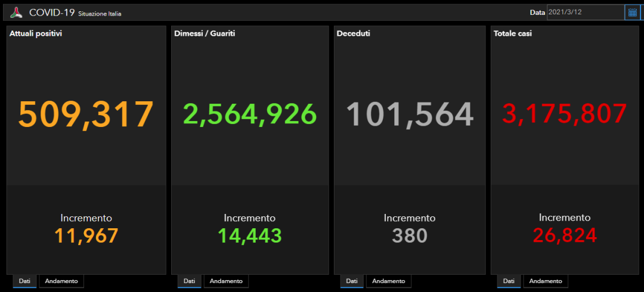Switch to Andamento tab under Deceduti
Viewport: 644px width, 292px height.
[x=389, y=281]
